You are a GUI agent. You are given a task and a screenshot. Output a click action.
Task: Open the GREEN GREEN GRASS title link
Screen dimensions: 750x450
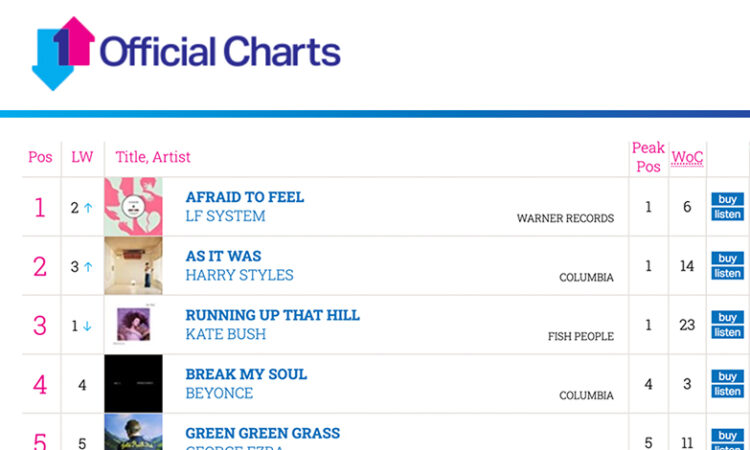pos(263,433)
